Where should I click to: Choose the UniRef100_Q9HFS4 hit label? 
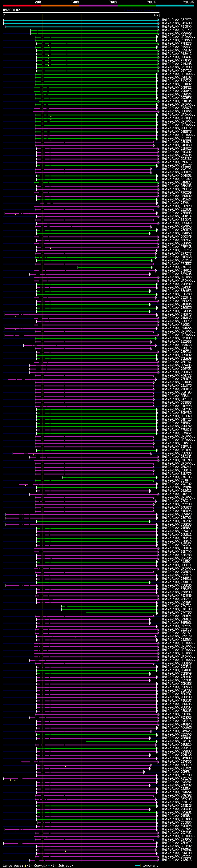(177, 772)
